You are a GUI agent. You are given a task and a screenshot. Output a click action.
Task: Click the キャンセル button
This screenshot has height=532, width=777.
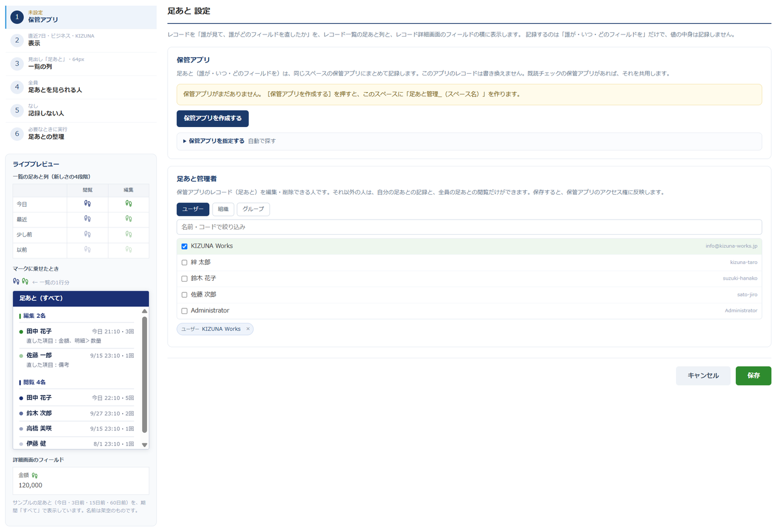[x=703, y=376]
